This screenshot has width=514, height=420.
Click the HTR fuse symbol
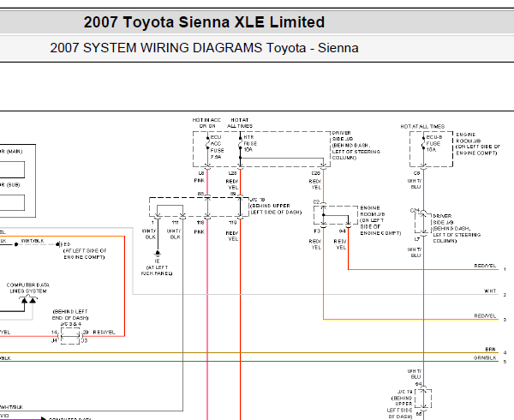[240, 143]
